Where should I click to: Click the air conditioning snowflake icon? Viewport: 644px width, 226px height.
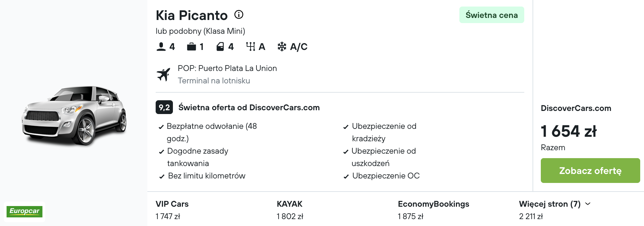click(x=282, y=47)
